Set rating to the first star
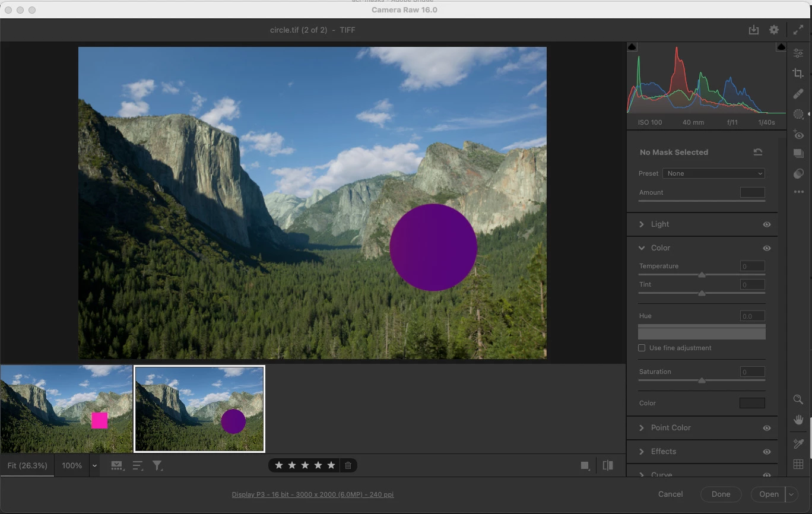Screen dimensions: 812x514 pyautogui.click(x=279, y=465)
